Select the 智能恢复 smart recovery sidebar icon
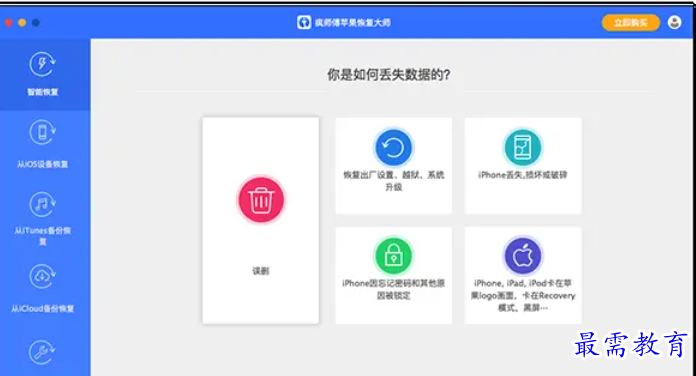This screenshot has height=376, width=696. tap(42, 64)
